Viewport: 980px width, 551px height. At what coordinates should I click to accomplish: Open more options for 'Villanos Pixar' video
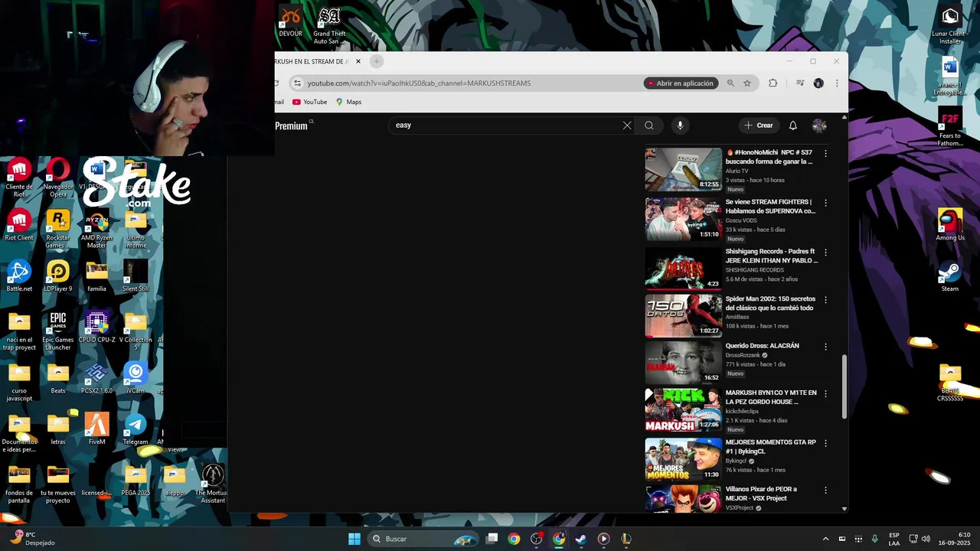click(x=825, y=490)
